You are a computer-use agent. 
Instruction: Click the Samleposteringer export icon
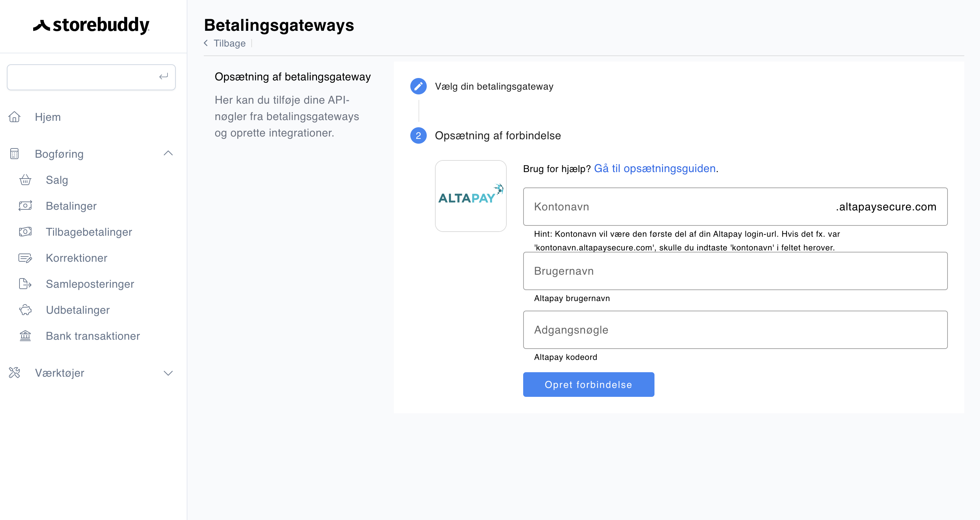click(x=26, y=284)
